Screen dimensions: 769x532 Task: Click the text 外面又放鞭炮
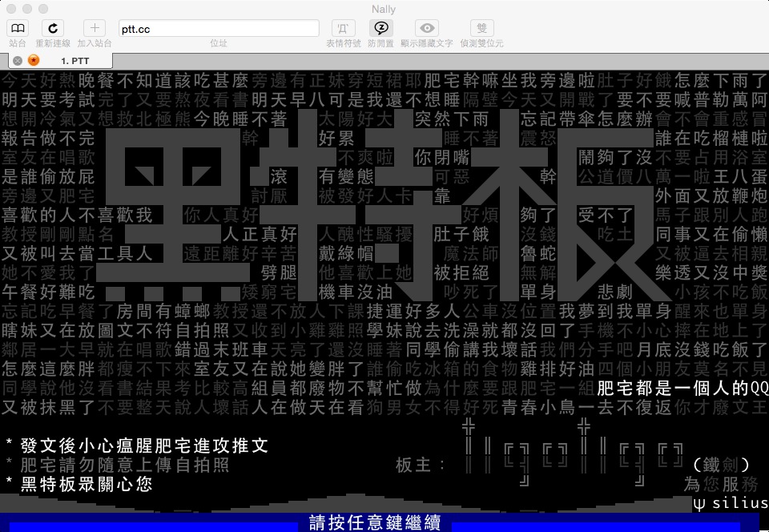point(711,196)
